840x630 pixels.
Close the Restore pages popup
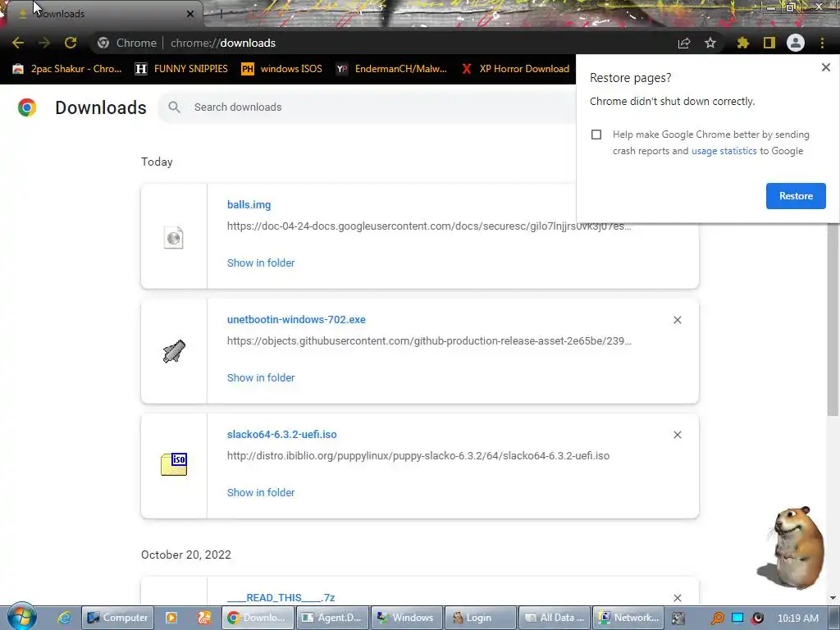[825, 67]
